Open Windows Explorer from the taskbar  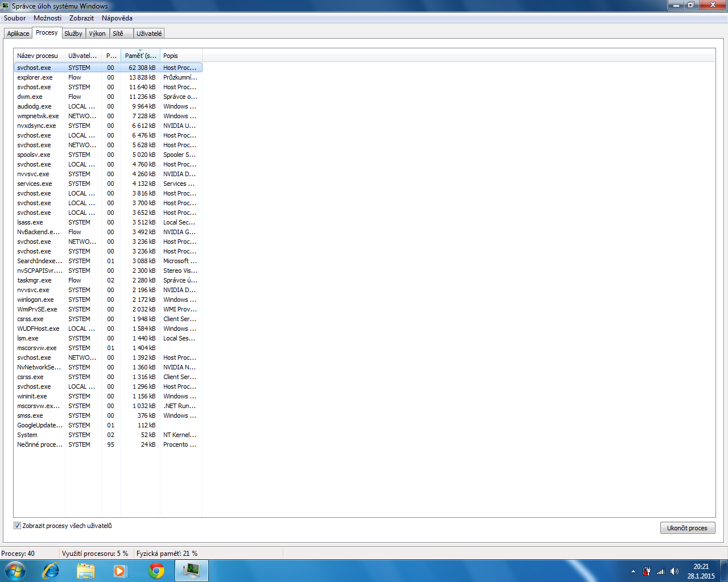point(85,571)
